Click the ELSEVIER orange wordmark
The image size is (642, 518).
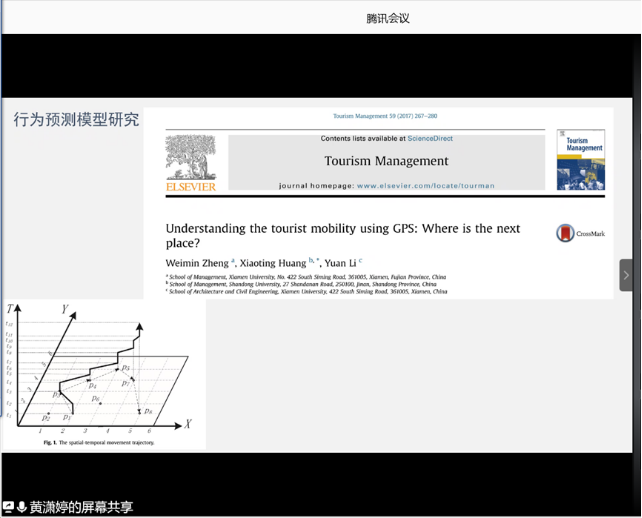coord(190,186)
